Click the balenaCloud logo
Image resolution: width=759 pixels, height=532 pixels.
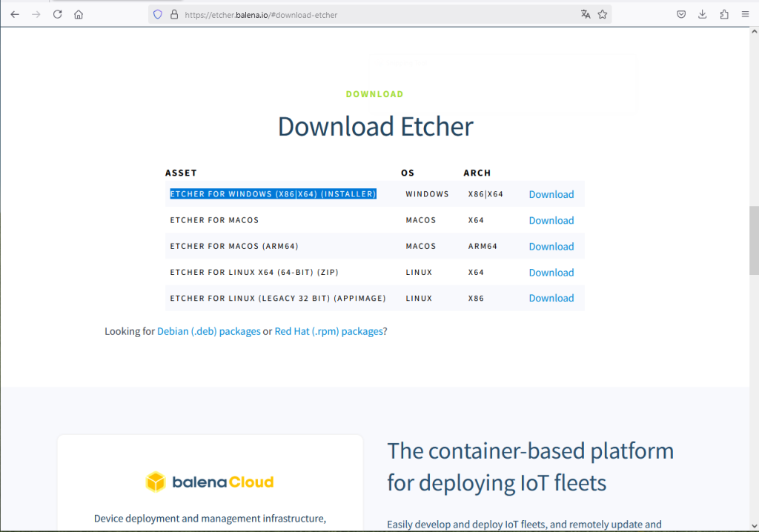[210, 482]
